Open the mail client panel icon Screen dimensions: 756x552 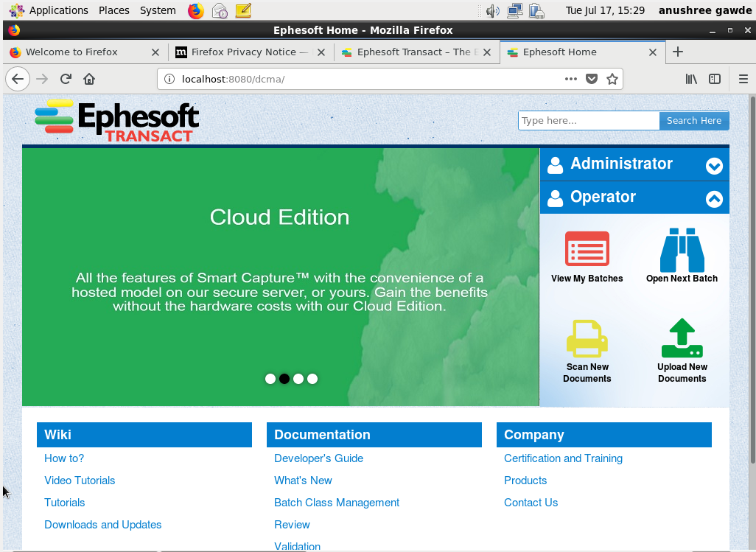coord(220,10)
